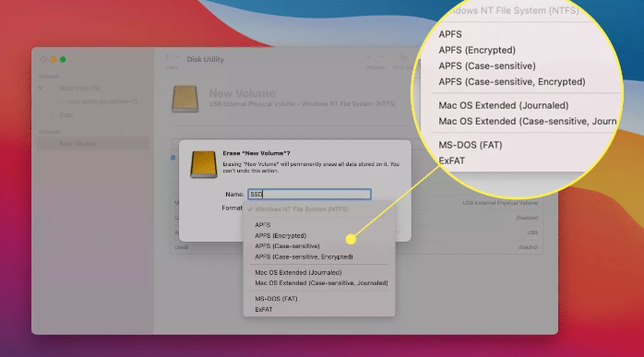Click the First Aid stethoscope icon

point(403,57)
